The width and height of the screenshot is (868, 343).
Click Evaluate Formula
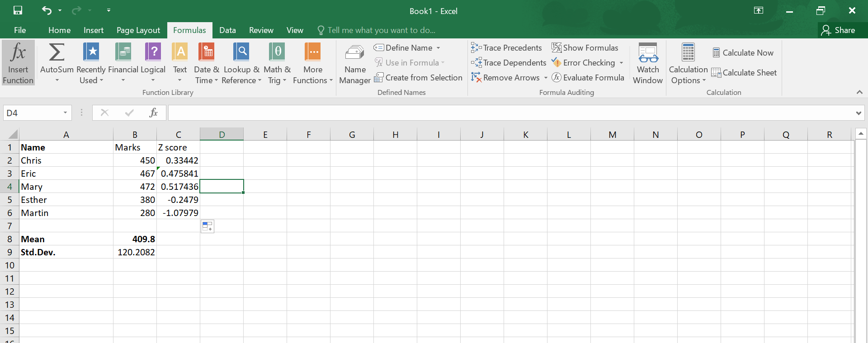coord(588,77)
